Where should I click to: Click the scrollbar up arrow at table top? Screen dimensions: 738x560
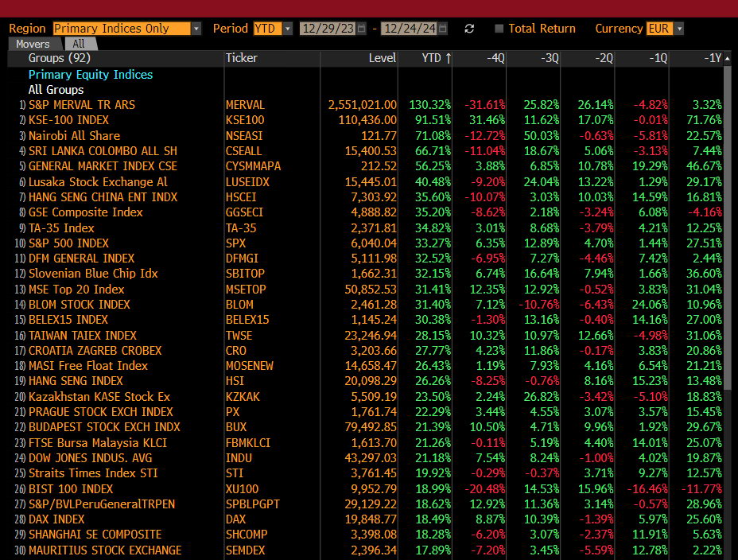(x=728, y=58)
